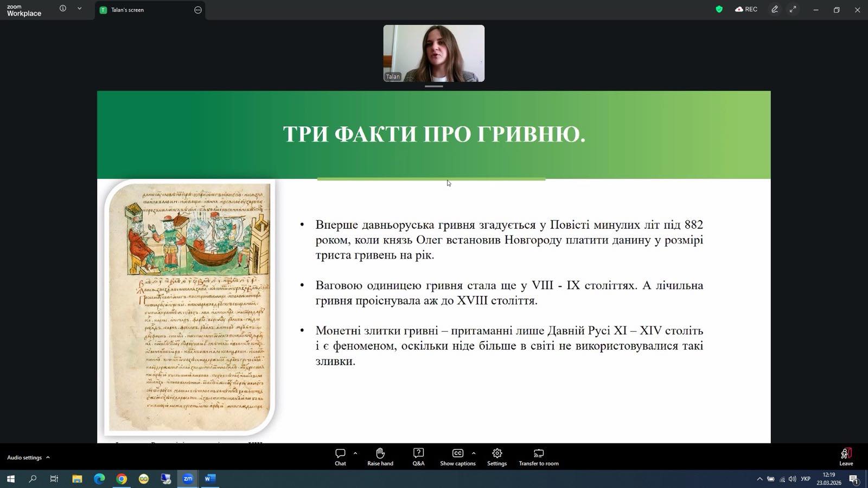Expand the chat options chevron
This screenshot has width=868, height=488.
[x=355, y=453]
